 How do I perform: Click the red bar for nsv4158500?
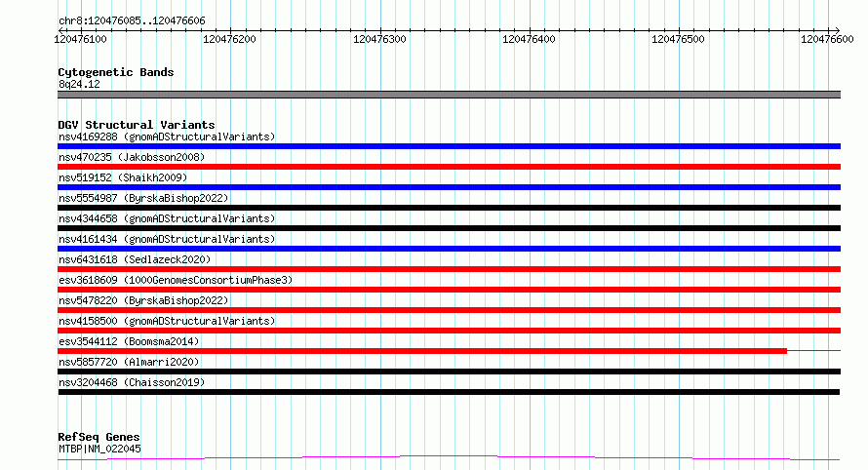click(449, 331)
